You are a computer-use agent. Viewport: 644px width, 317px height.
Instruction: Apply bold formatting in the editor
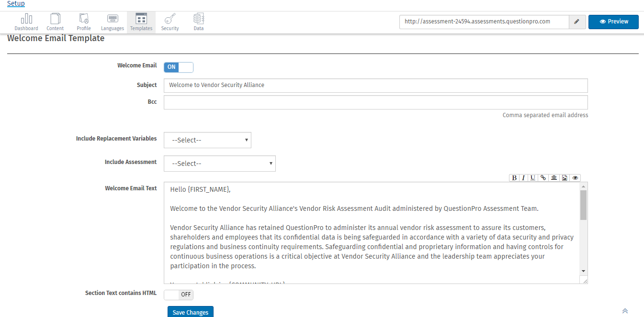pyautogui.click(x=513, y=177)
